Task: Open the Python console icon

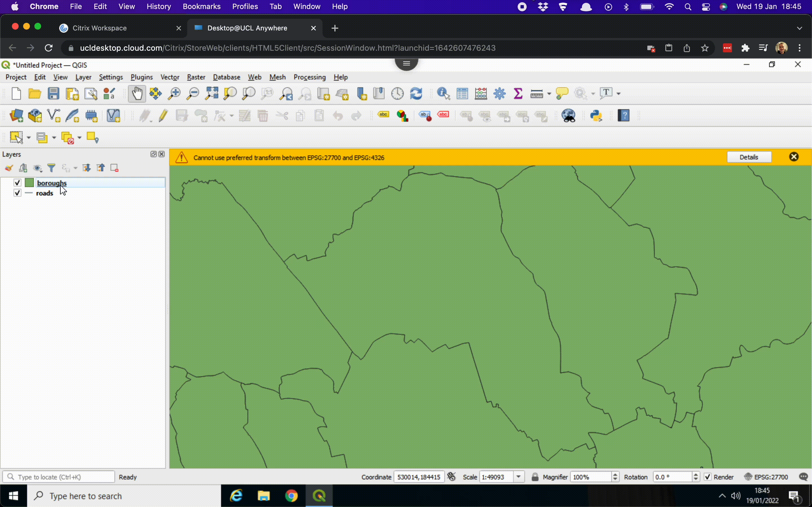Action: tap(596, 116)
